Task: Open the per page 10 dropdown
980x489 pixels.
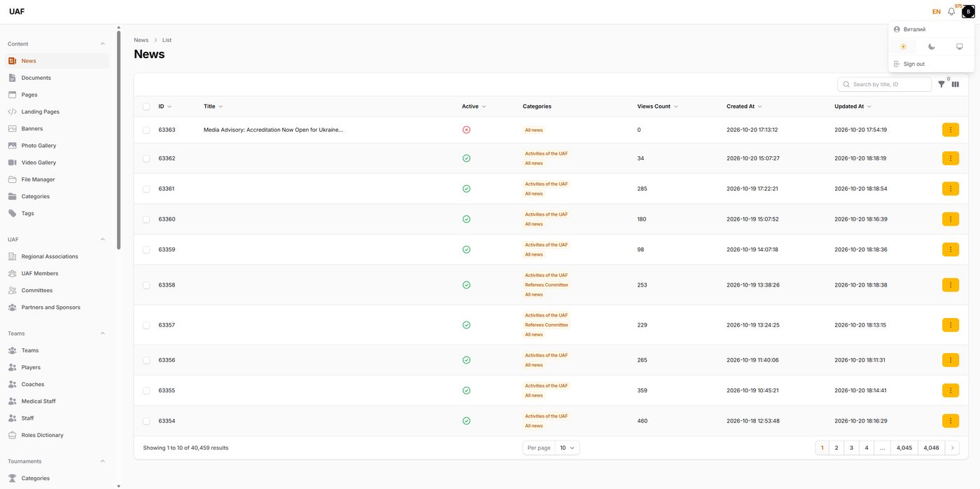Action: click(567, 448)
